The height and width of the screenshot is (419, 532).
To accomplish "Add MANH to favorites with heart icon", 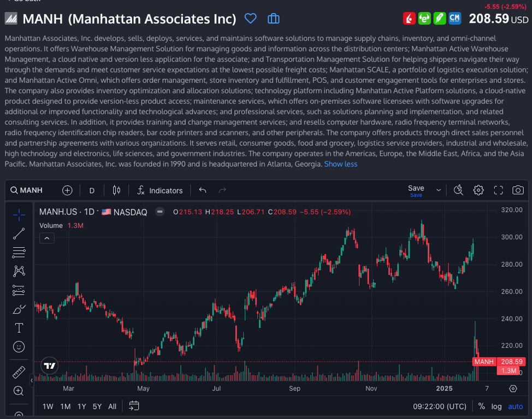I will [x=250, y=19].
